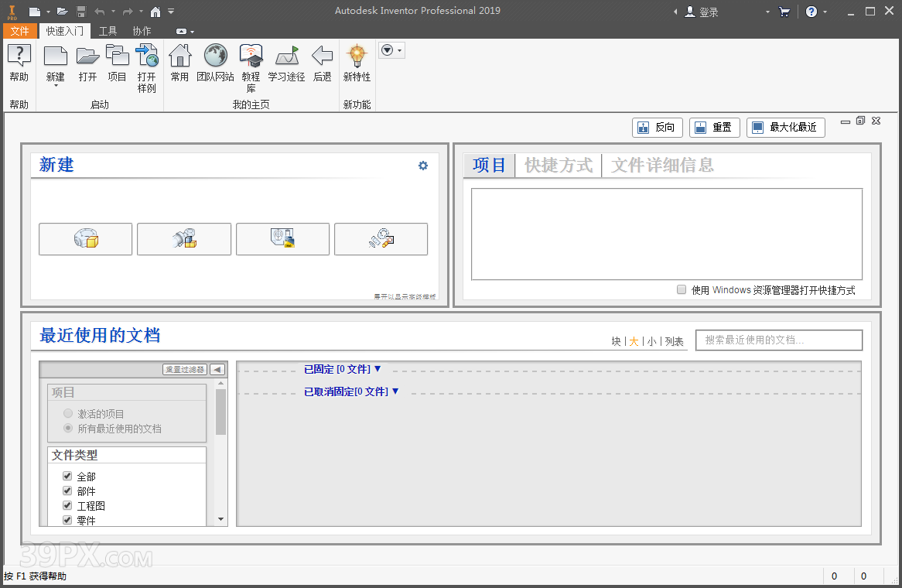Click quick access Open folder icon
This screenshot has width=902, height=588.
pos(63,12)
